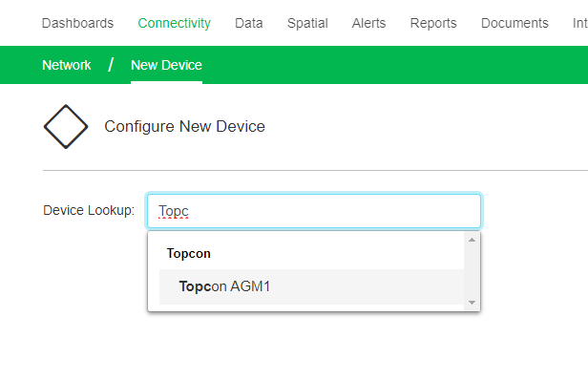Go back to the Network breadcrumb
588x380 pixels.
pyautogui.click(x=67, y=65)
